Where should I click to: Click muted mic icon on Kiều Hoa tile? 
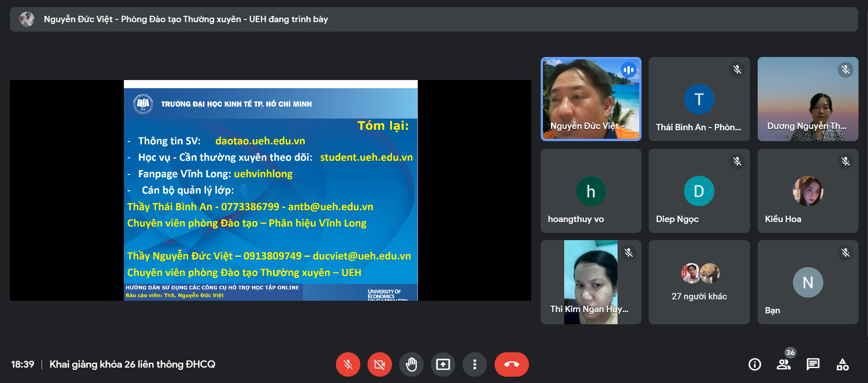[845, 161]
